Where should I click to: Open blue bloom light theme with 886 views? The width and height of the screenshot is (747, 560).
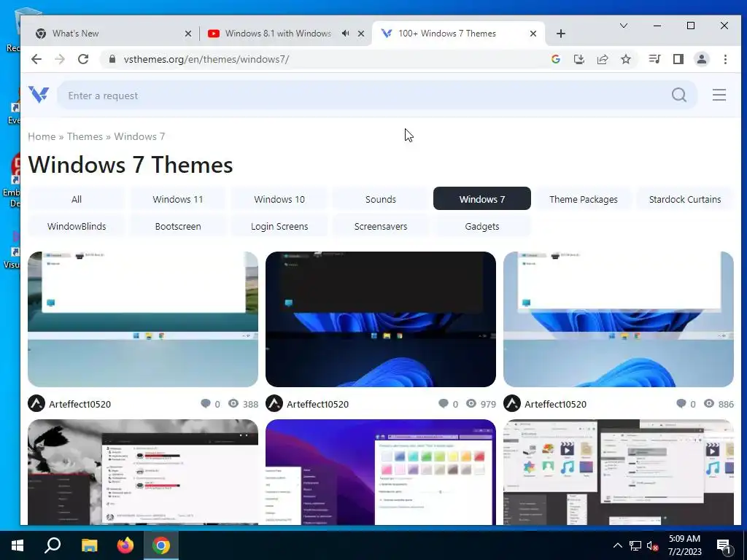619,319
